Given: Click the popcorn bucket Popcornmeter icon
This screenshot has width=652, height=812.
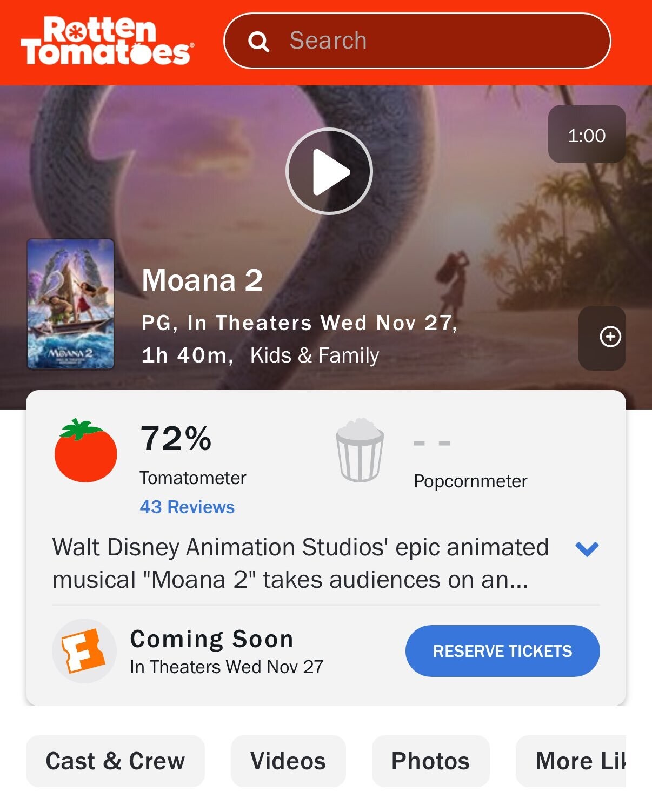Looking at the screenshot, I should tap(360, 450).
